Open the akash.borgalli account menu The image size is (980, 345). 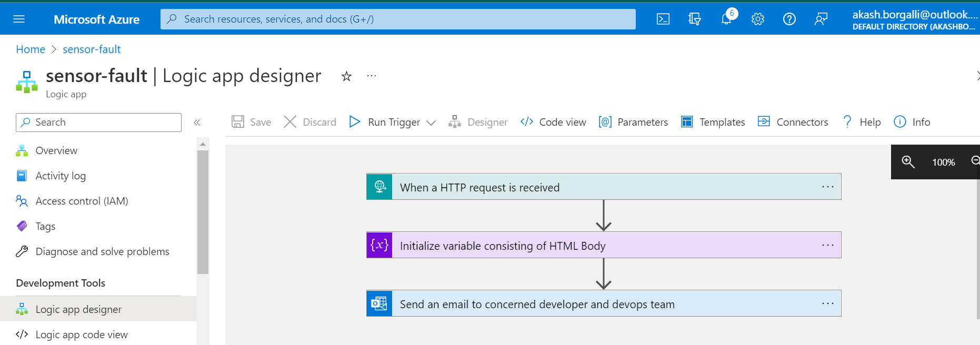[915, 19]
